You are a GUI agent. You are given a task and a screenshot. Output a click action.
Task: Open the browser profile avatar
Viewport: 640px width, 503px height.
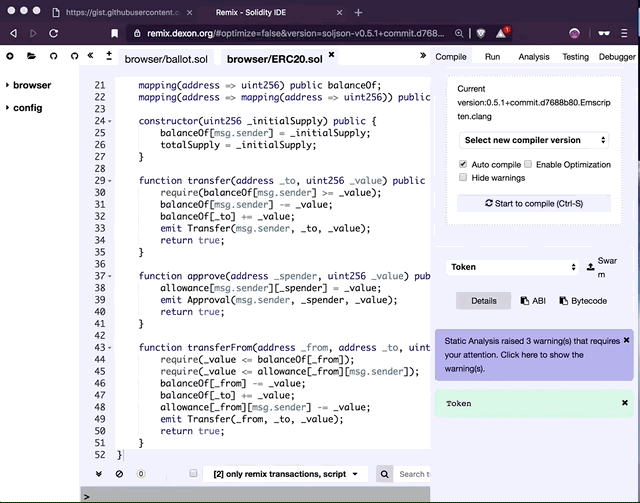pyautogui.click(x=574, y=33)
